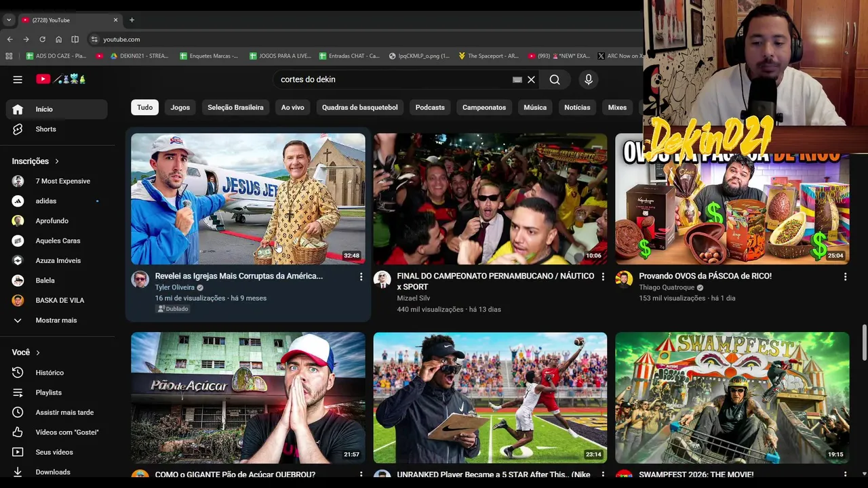868x488 pixels.
Task: Click Assistir mais tarde clock icon
Action: (18, 412)
